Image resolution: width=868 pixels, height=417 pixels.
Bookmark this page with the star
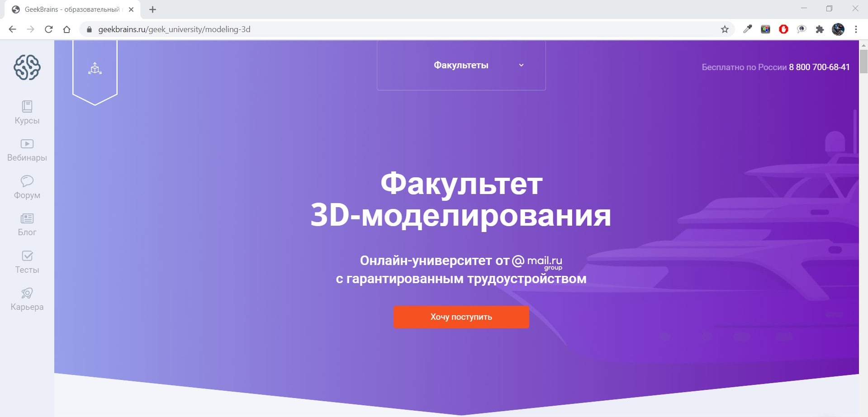tap(725, 29)
